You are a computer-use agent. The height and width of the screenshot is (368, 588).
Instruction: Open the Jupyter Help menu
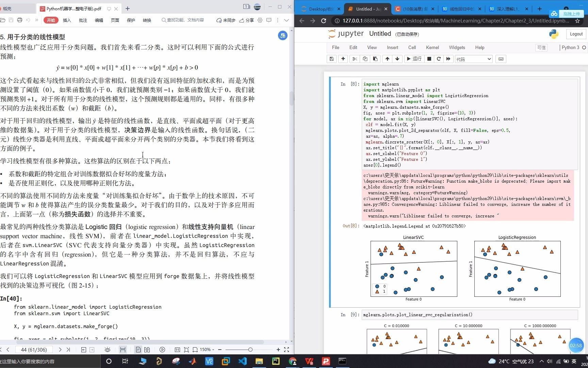pyautogui.click(x=480, y=47)
